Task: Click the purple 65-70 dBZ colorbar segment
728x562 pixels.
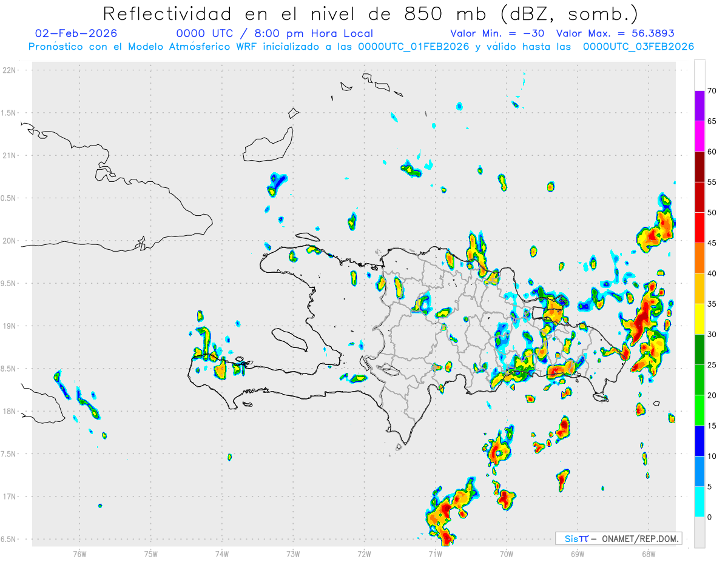Action: coord(699,106)
